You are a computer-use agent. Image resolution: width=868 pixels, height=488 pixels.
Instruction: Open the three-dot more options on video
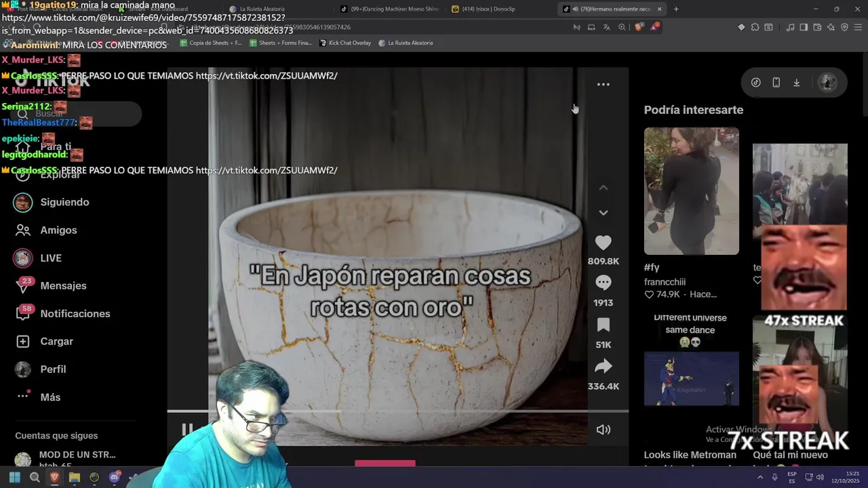pyautogui.click(x=603, y=85)
